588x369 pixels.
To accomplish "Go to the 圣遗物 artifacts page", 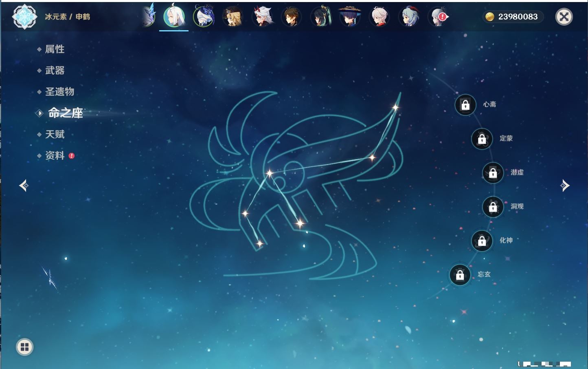I will tap(59, 92).
